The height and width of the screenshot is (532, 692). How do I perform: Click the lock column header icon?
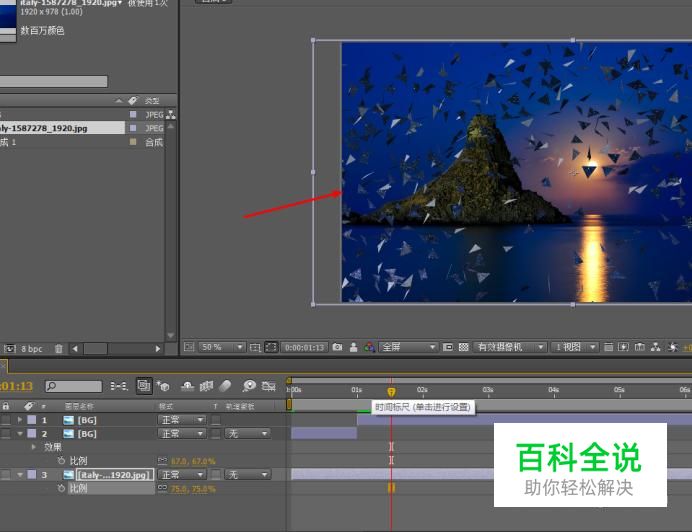[x=6, y=406]
